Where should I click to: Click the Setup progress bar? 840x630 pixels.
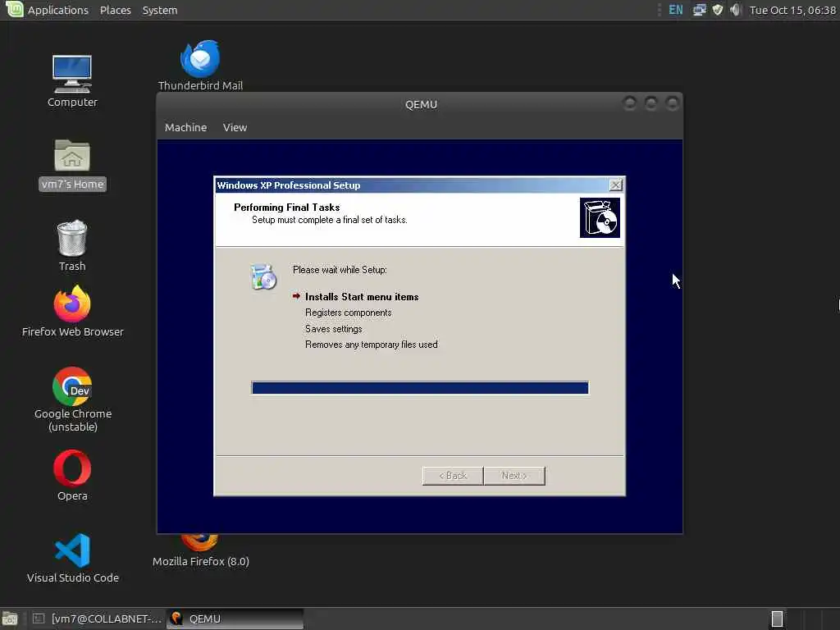coord(420,388)
